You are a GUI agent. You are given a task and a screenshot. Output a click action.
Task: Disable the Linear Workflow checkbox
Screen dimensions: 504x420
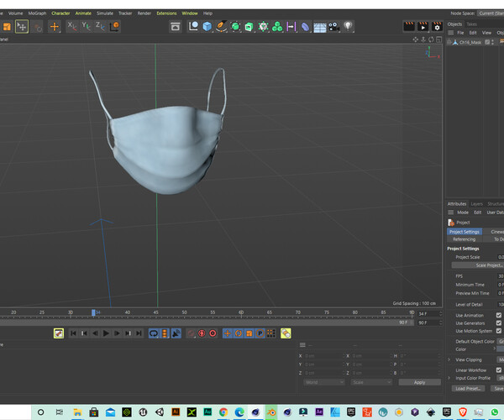click(499, 370)
